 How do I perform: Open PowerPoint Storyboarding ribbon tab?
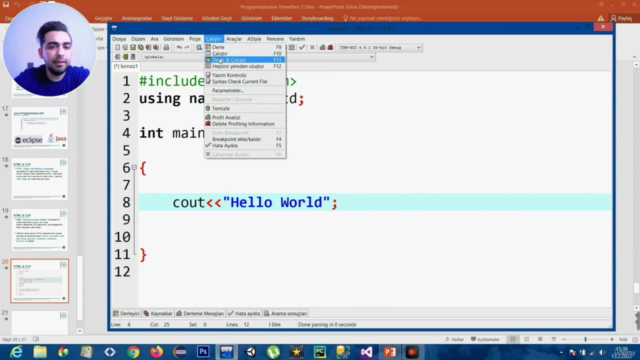click(x=317, y=18)
